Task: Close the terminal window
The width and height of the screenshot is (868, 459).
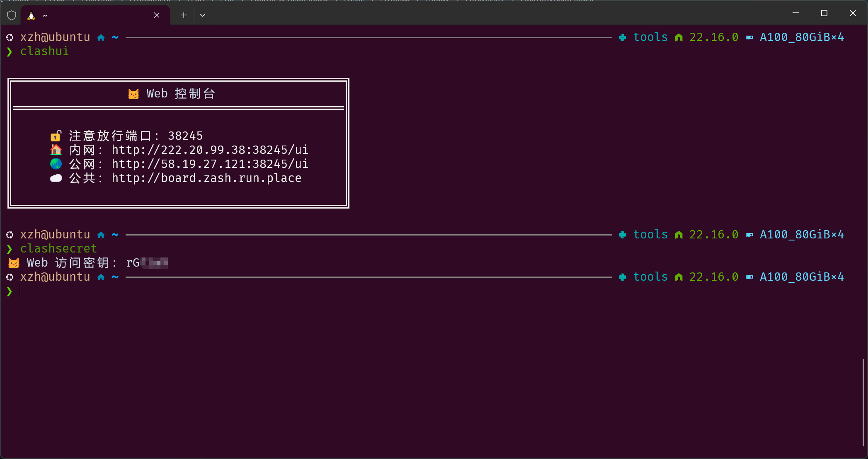Action: 853,13
